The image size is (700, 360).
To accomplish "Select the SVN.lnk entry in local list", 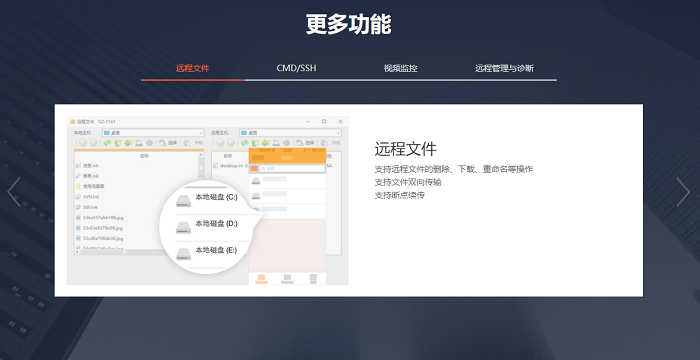I will click(87, 197).
